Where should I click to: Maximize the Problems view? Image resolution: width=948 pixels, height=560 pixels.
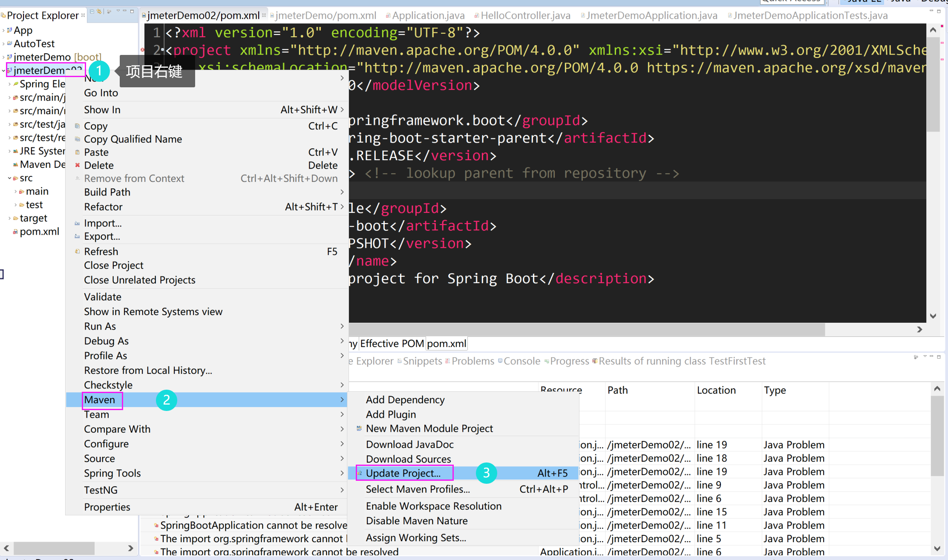(x=939, y=357)
